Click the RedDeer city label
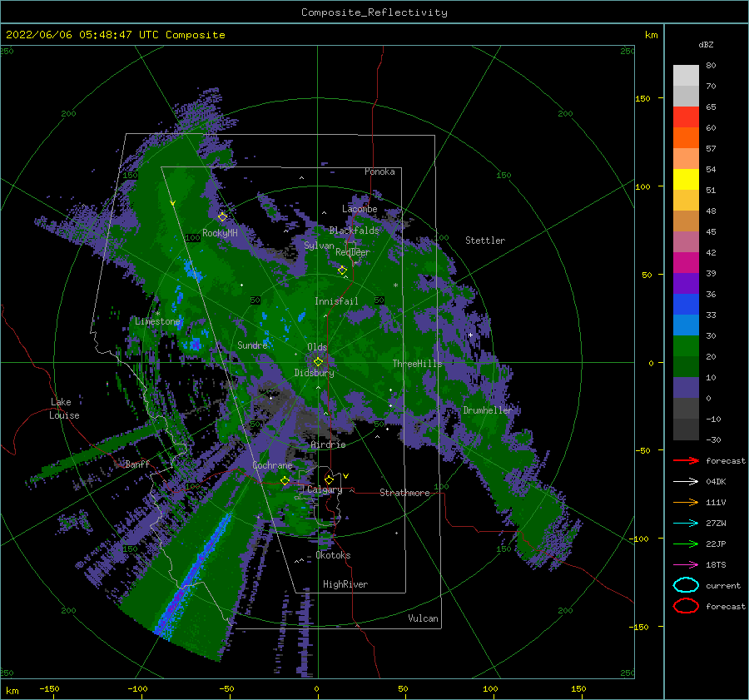 pyautogui.click(x=353, y=252)
